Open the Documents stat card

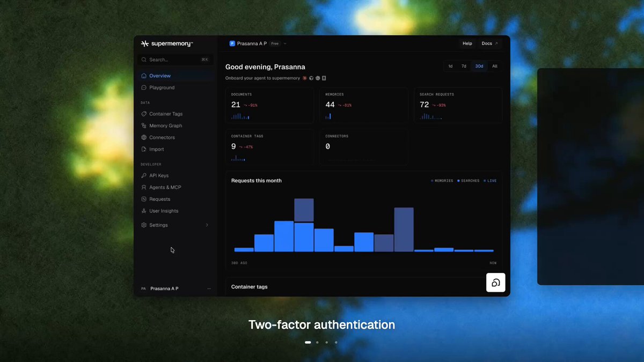tap(269, 105)
